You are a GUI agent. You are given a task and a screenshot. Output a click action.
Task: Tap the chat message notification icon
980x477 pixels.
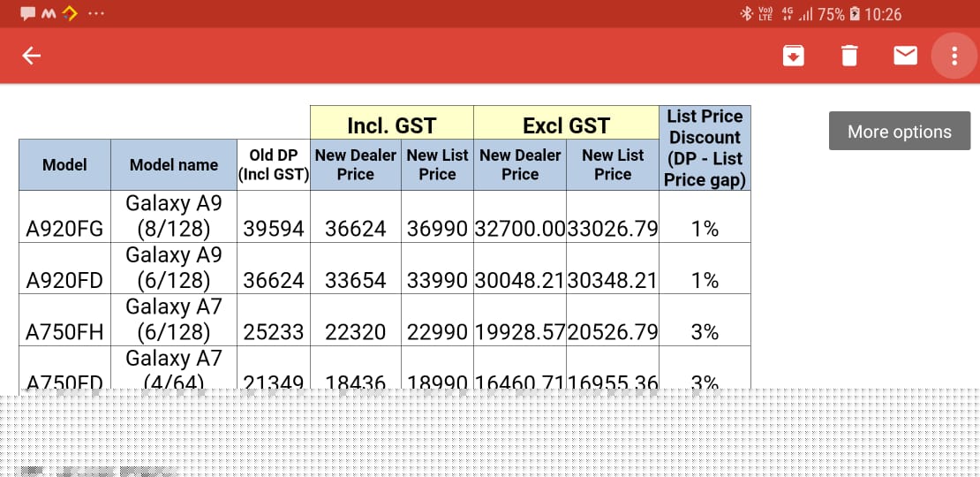pos(28,14)
